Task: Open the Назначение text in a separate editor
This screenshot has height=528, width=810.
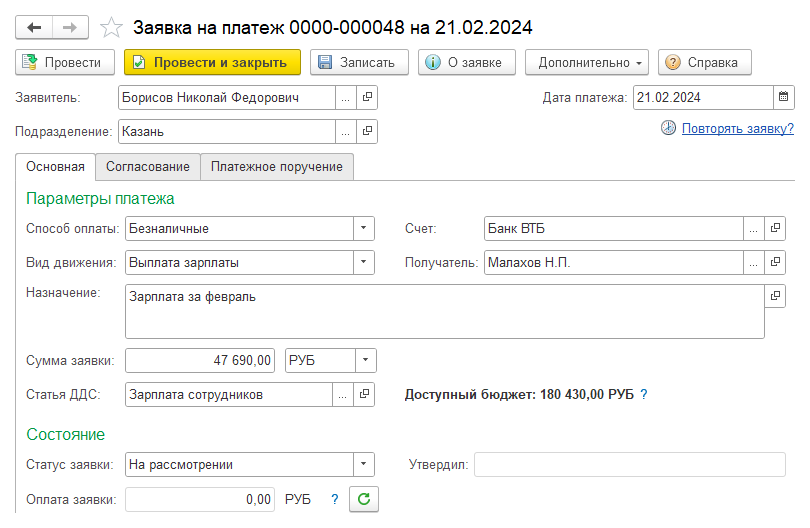Action: (775, 296)
